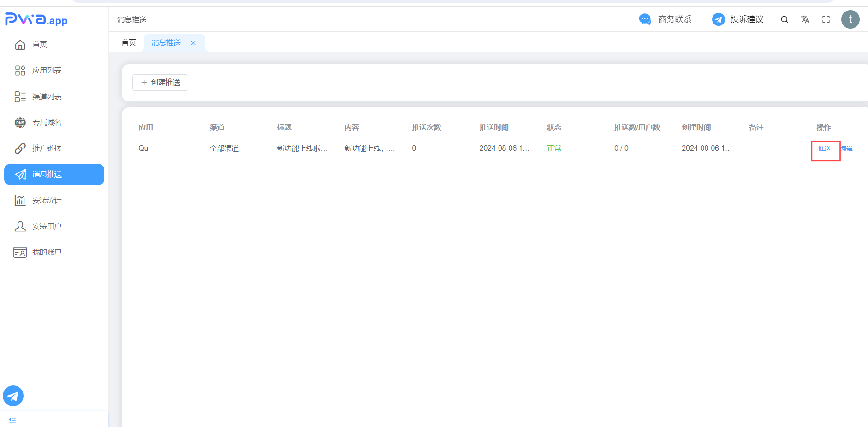Open 投诉建议 complaints link
This screenshot has width=868, height=427.
(738, 19)
